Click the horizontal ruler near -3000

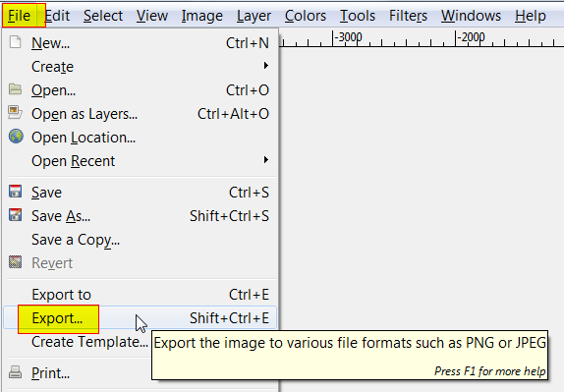pyautogui.click(x=348, y=38)
